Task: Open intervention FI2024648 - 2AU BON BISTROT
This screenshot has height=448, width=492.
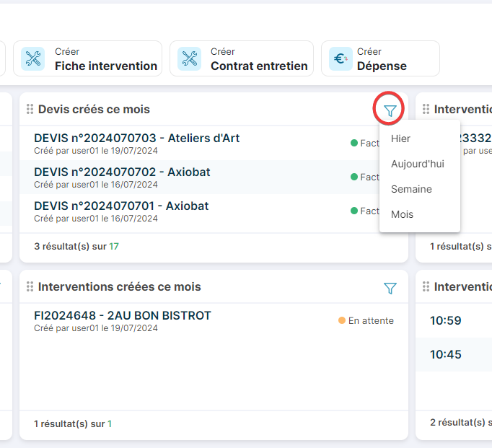Action: coord(122,315)
